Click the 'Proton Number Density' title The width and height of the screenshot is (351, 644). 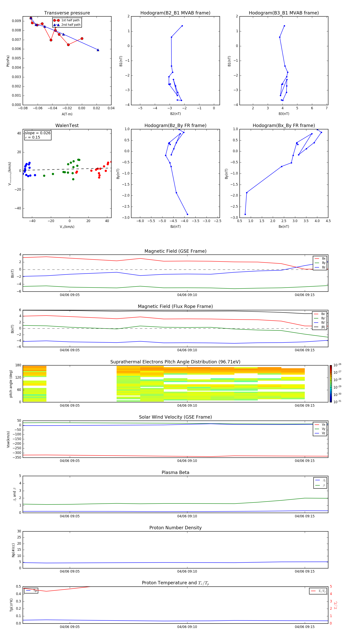coord(175,528)
